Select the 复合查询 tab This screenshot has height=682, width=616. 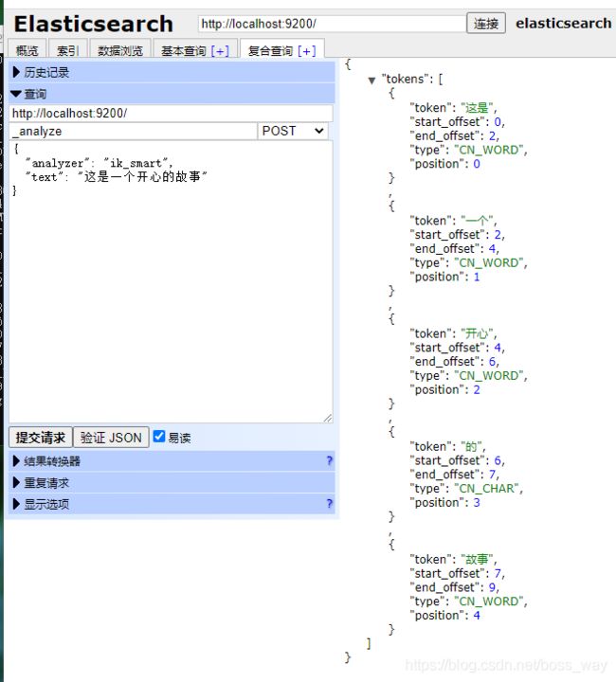click(270, 51)
